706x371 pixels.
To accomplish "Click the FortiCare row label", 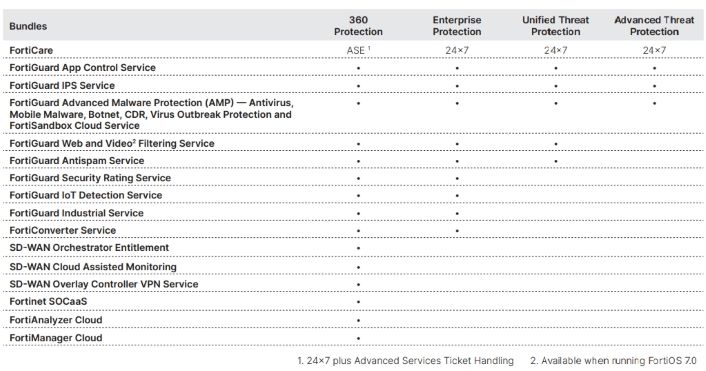I will point(31,50).
